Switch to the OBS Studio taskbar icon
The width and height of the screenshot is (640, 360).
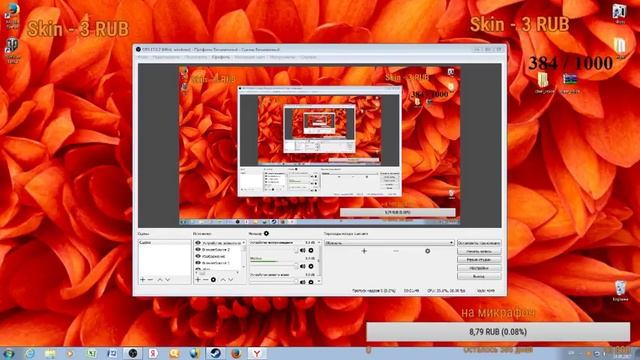coord(133,353)
